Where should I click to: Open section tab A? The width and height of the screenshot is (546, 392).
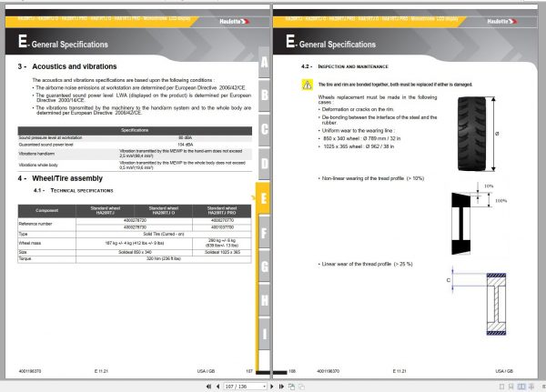pos(264,63)
